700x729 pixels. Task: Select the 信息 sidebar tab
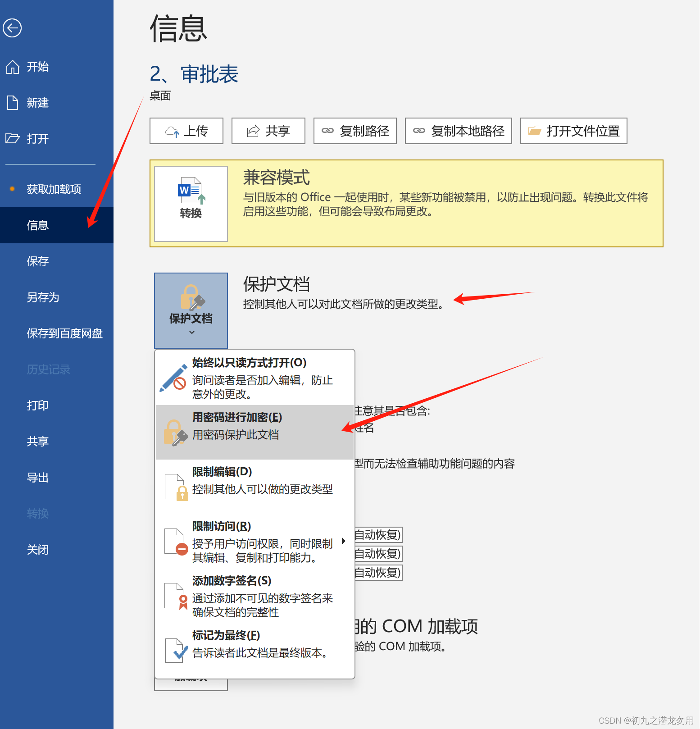tap(57, 225)
